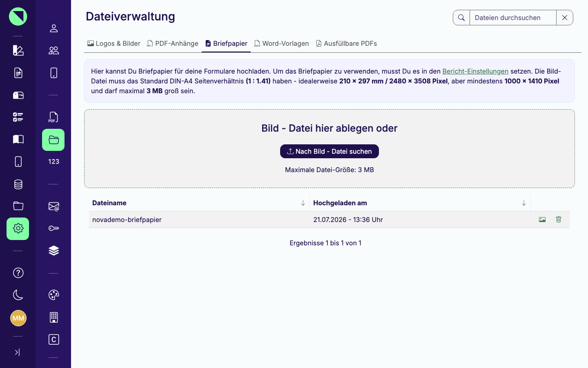Viewport: 588px width, 368px height.
Task: Open the document with image icon
Action: point(18,73)
